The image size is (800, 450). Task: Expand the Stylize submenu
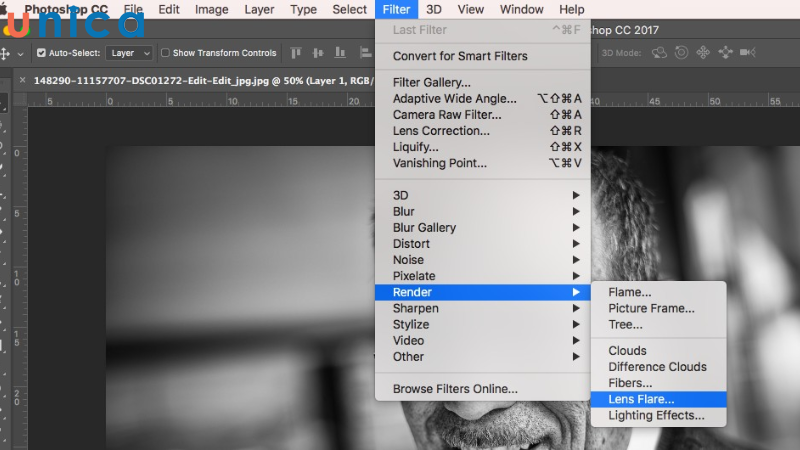point(483,324)
